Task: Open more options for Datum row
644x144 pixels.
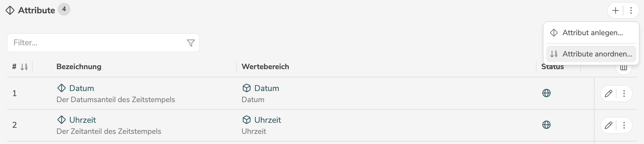Action: pos(624,94)
